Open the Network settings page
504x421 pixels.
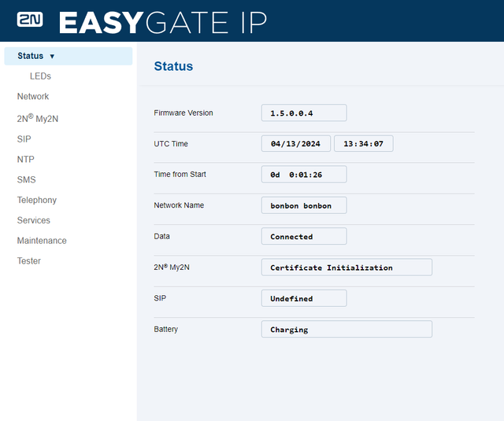33,96
